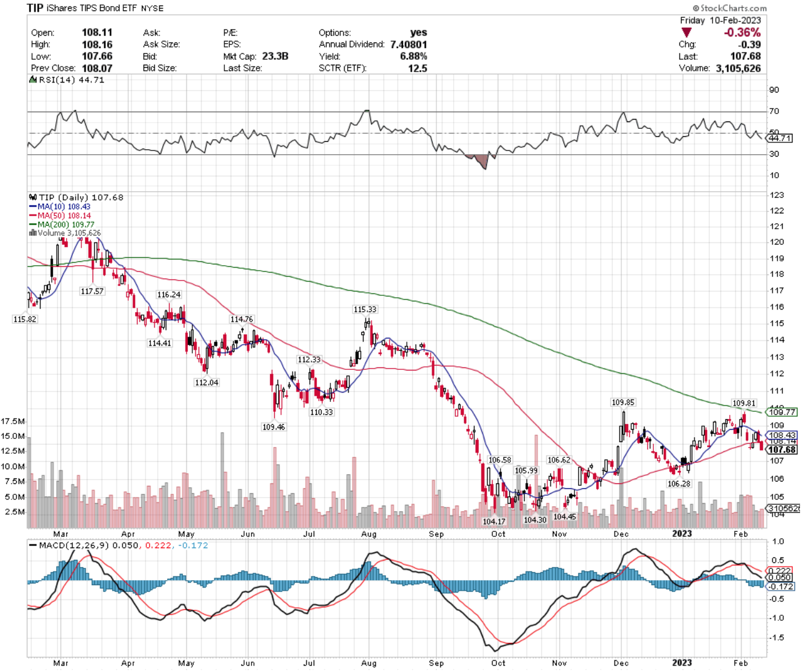Screen dimensions: 805x672
Task: Click the Chg value -0.39
Action: tap(750, 44)
